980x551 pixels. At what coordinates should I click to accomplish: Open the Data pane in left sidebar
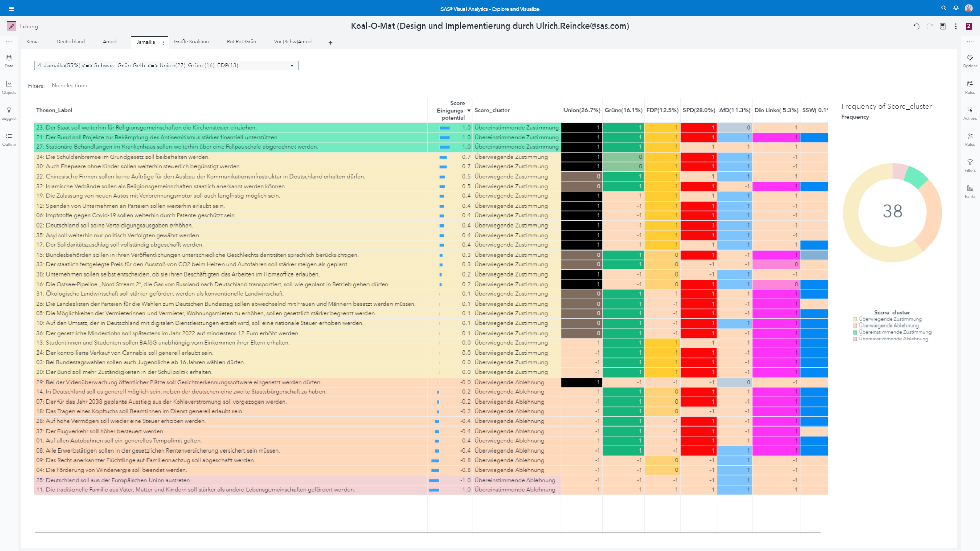pos(9,61)
